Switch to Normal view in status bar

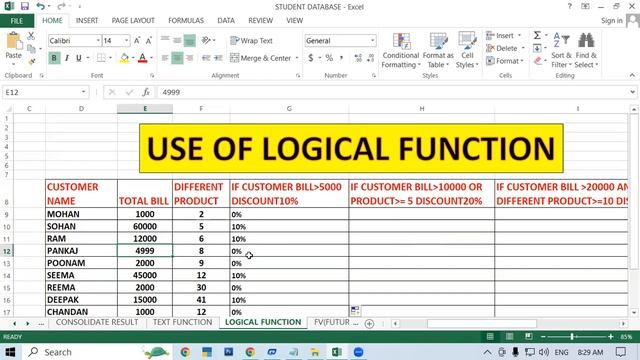tap(490, 336)
